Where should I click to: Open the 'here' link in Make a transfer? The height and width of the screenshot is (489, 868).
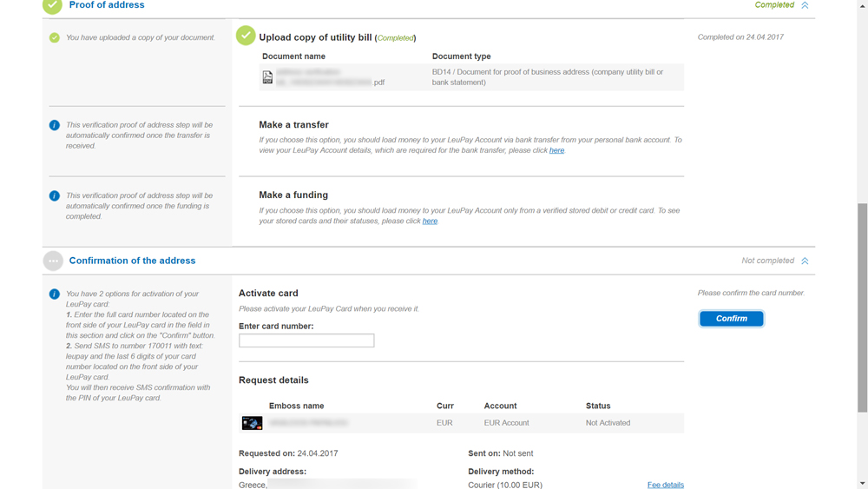(x=556, y=150)
